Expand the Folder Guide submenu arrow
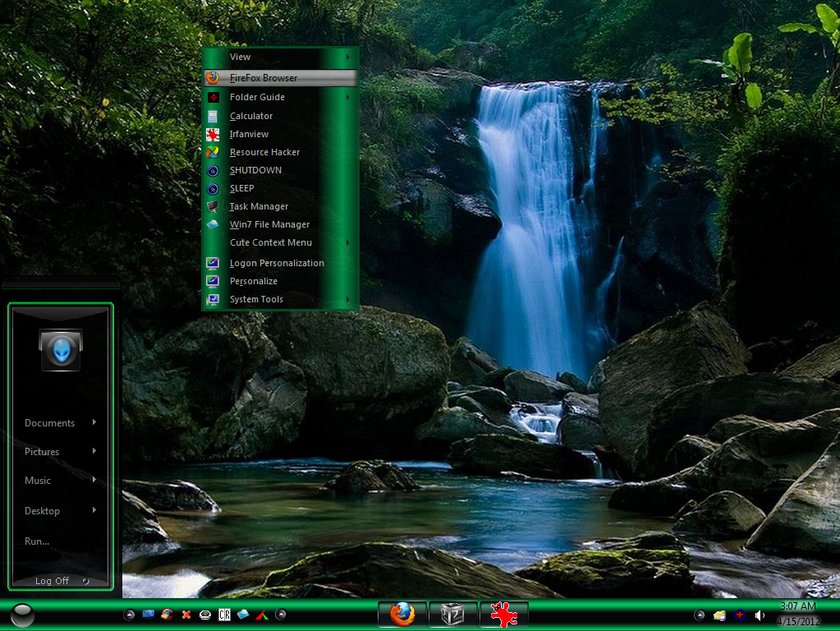This screenshot has height=631, width=840. click(x=348, y=97)
